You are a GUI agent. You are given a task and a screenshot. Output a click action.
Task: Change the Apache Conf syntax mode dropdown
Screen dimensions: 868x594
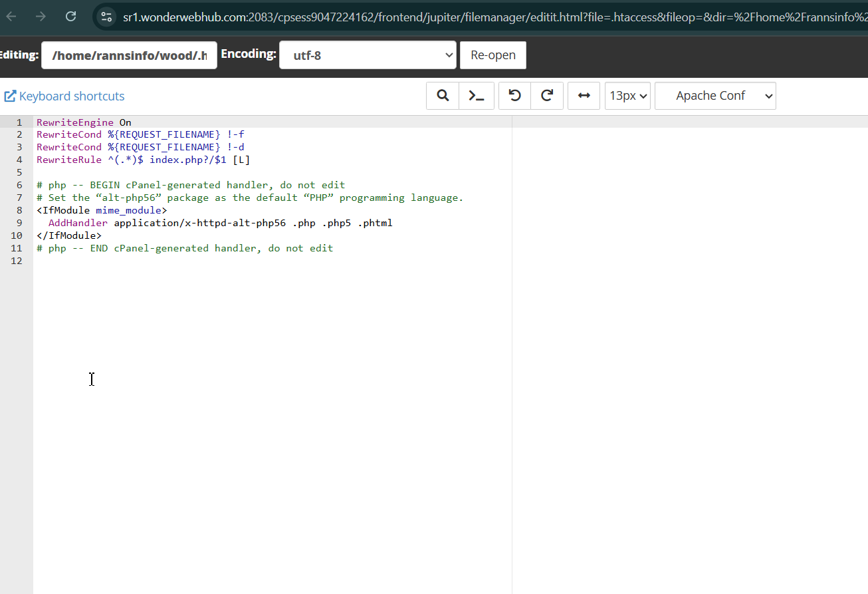(715, 96)
